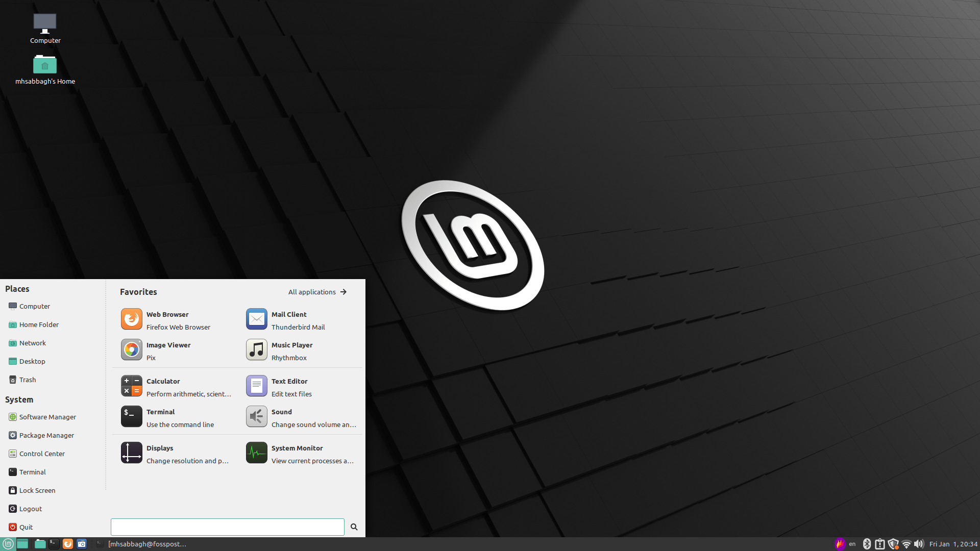
Task: Open the Package Manager
Action: (46, 435)
